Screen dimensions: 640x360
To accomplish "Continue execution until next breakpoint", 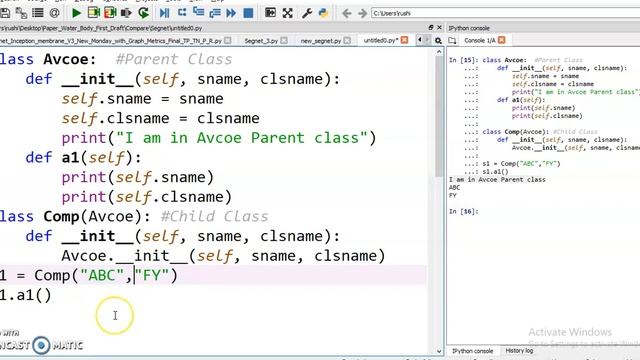I will point(231,13).
